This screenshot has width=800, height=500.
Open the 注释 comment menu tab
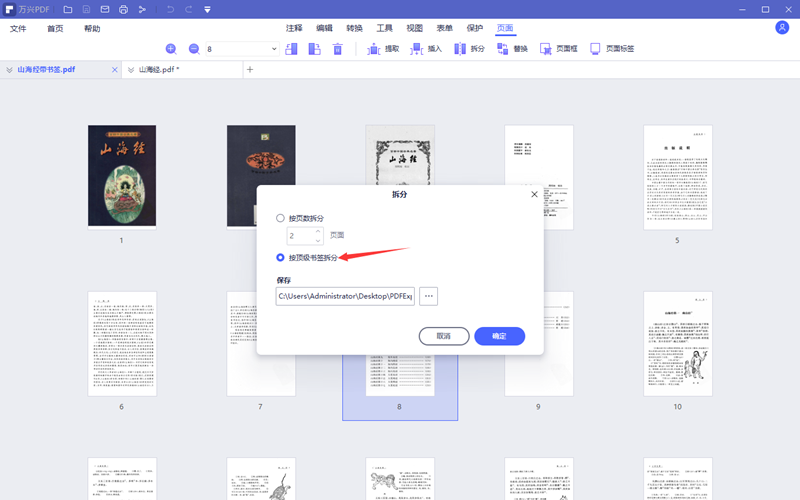coord(294,29)
